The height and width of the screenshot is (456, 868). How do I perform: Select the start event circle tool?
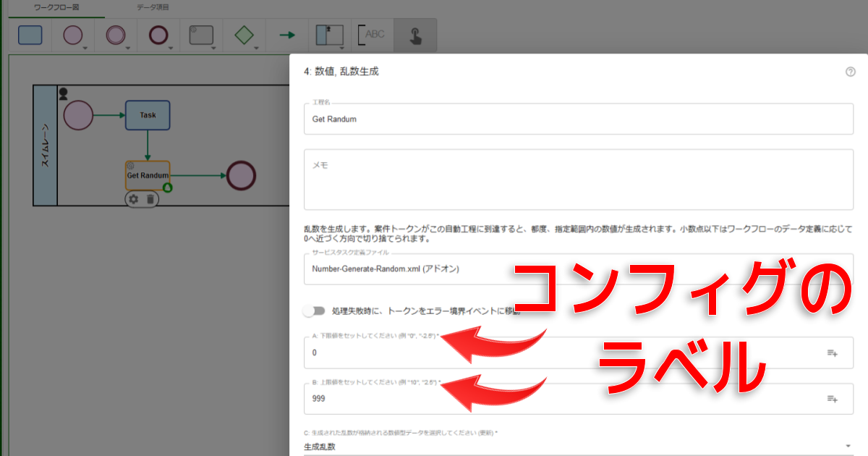click(72, 35)
